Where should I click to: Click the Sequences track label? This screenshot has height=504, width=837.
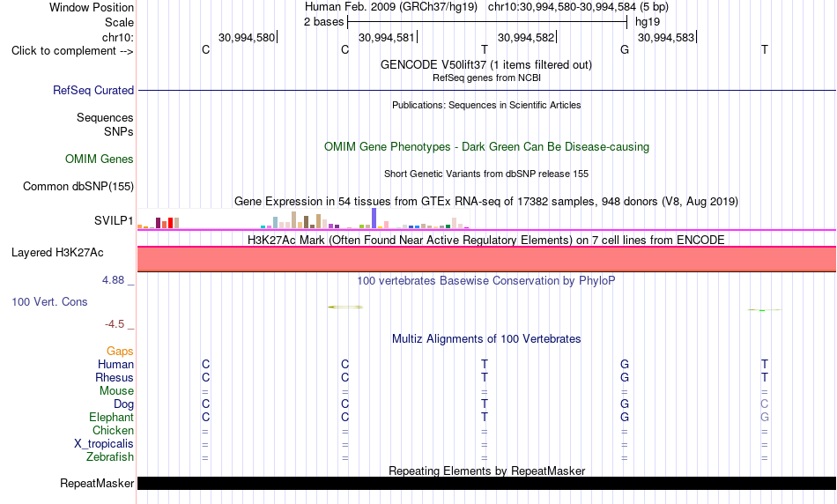(105, 117)
